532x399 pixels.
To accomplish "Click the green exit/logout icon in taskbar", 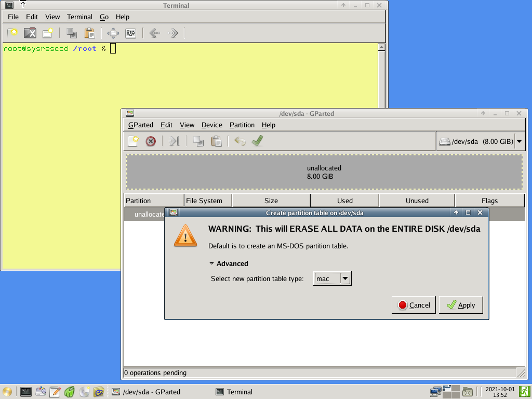I will tap(525, 392).
